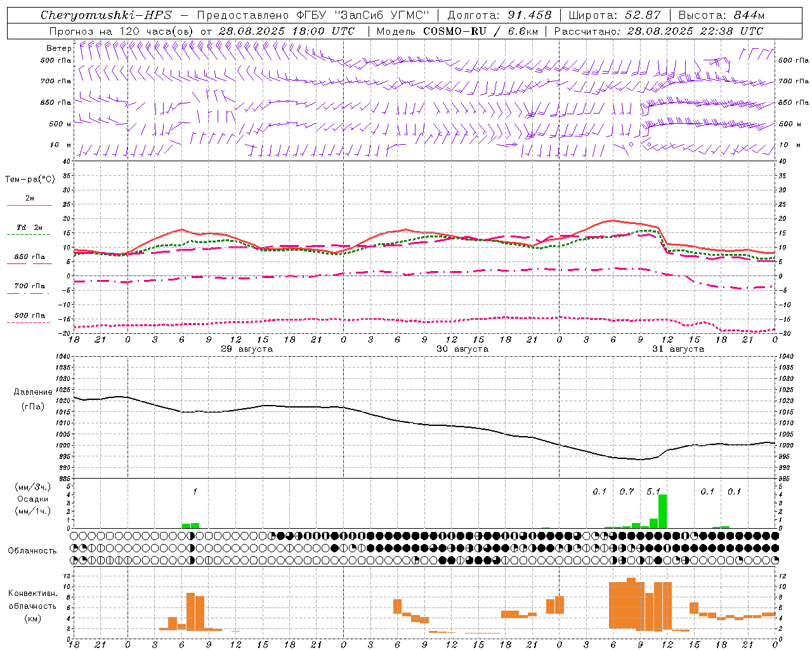Click the solid red line sample under "2м"

pyautogui.click(x=29, y=206)
